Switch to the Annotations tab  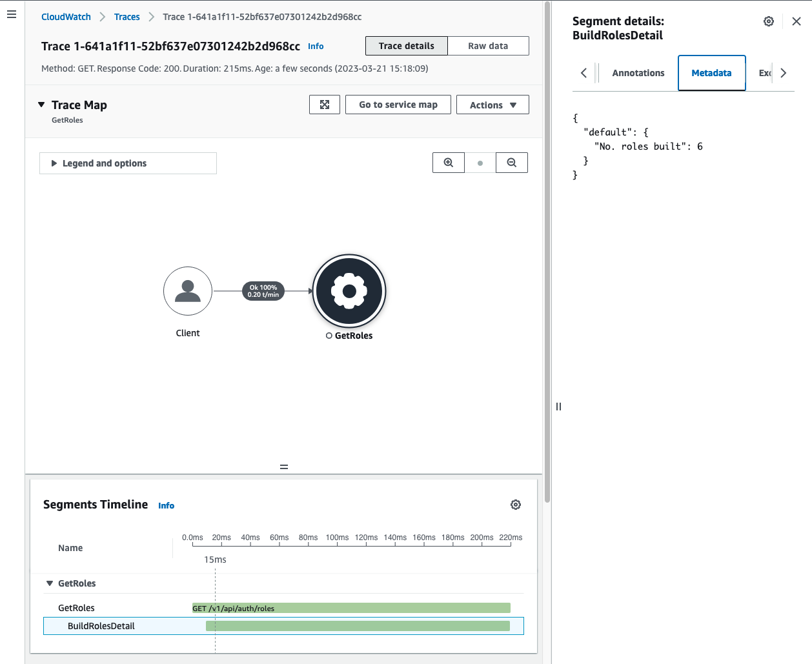[638, 73]
